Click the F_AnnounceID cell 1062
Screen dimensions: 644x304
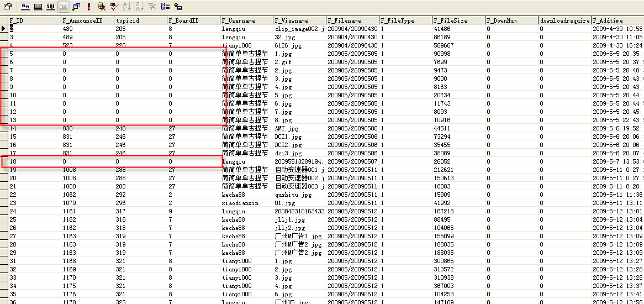pos(87,195)
